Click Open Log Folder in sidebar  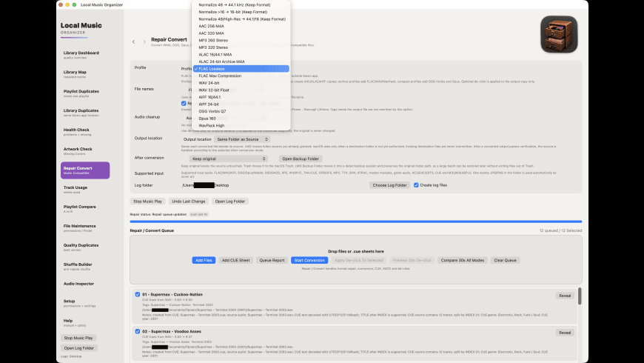pyautogui.click(x=79, y=348)
